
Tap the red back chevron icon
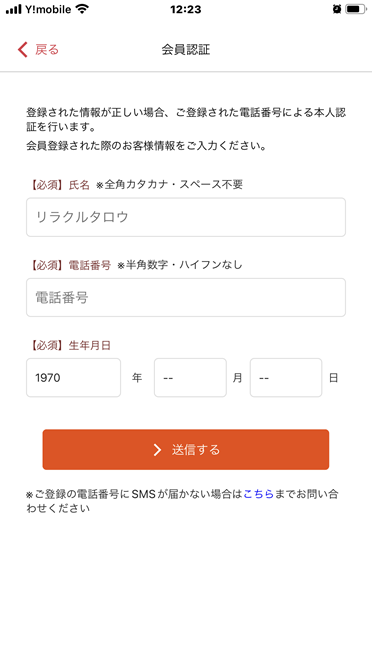22,49
